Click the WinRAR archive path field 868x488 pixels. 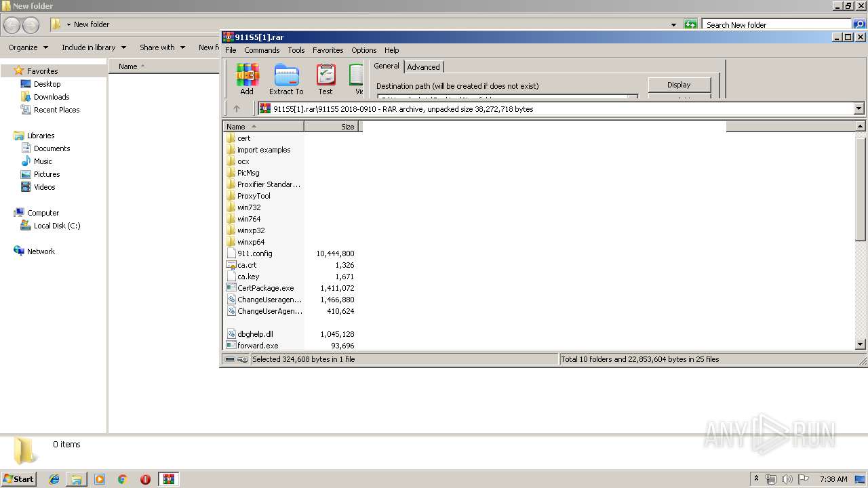coord(556,108)
